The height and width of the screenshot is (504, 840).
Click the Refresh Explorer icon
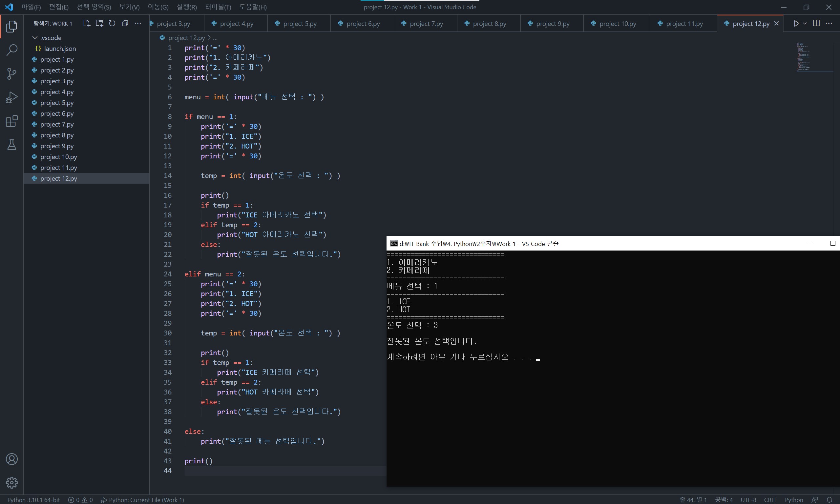pyautogui.click(x=112, y=23)
